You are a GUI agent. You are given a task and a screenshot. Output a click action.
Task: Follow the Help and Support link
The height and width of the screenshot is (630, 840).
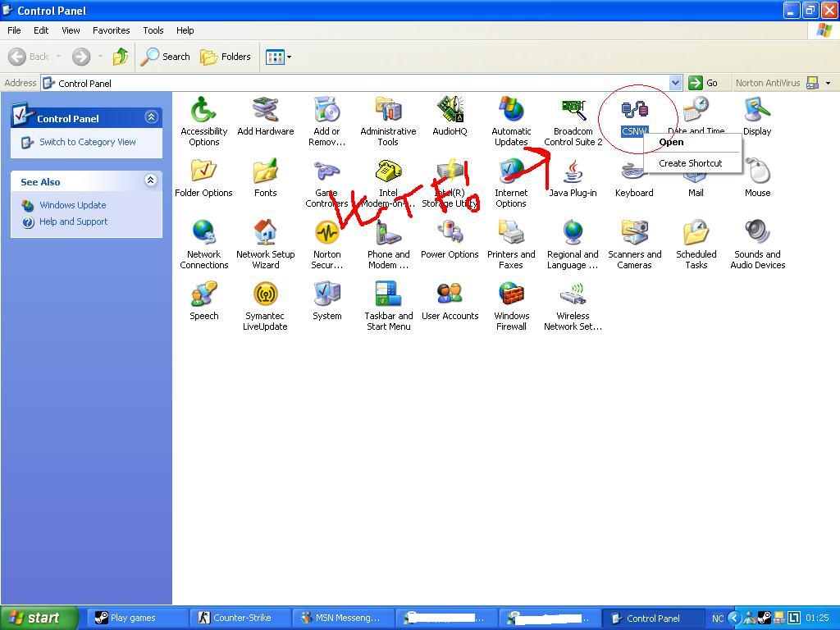73,221
